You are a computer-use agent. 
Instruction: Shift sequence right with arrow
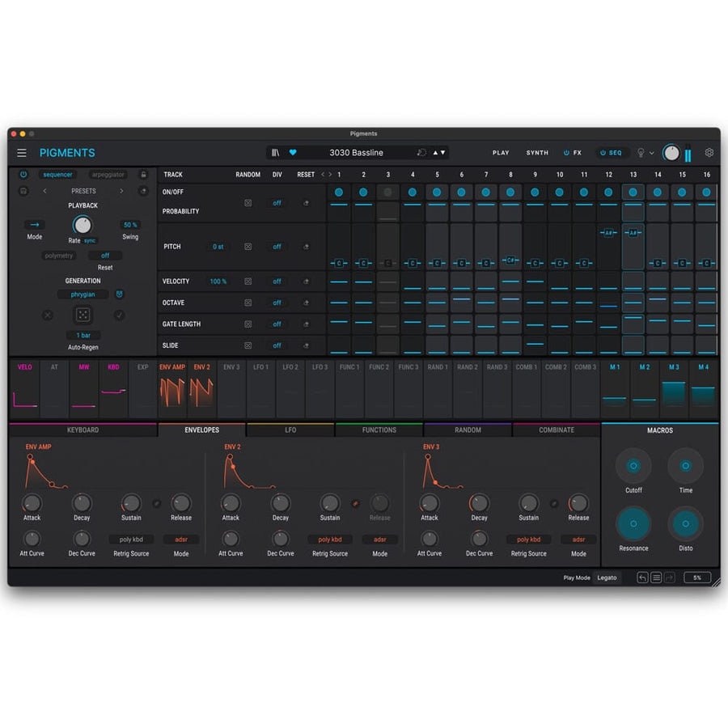330,175
